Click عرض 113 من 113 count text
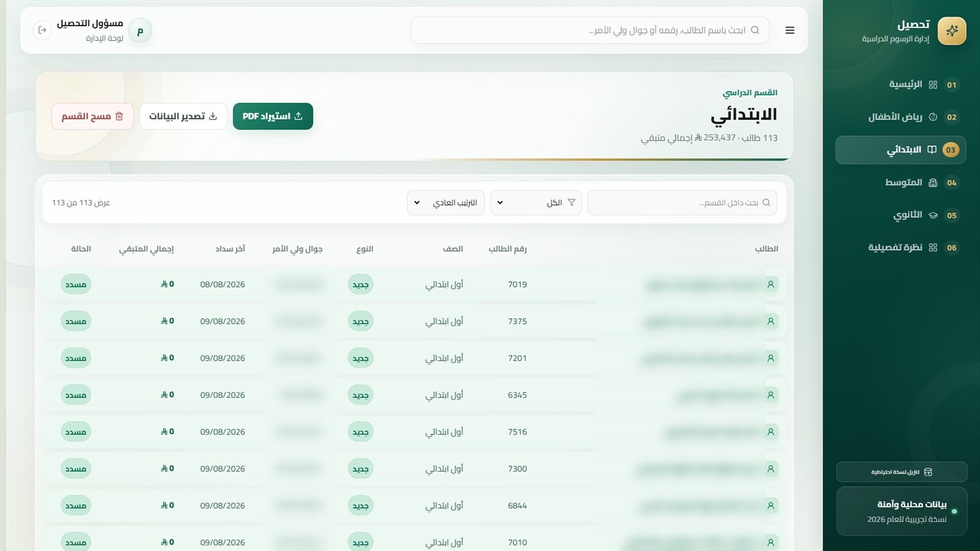The width and height of the screenshot is (980, 551). tap(81, 203)
